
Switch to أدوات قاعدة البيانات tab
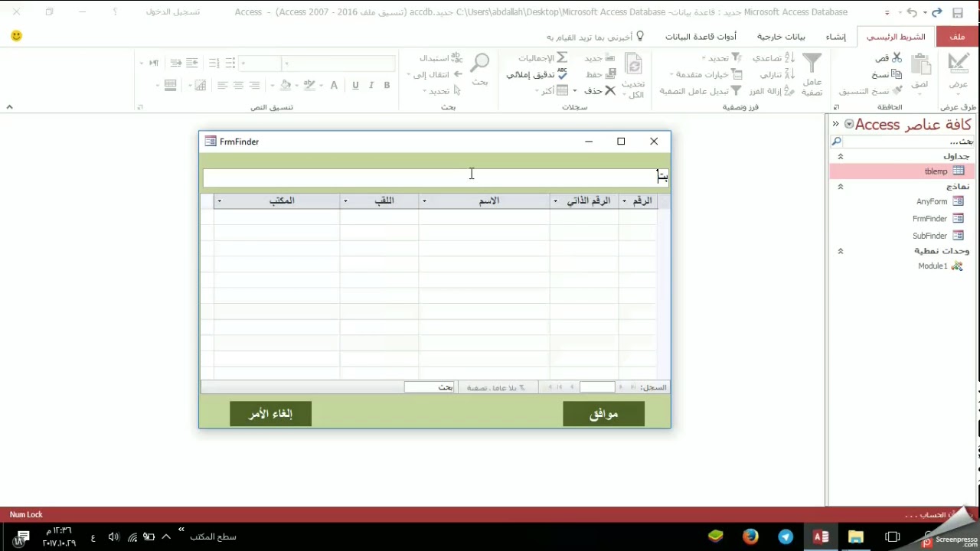[x=701, y=37]
